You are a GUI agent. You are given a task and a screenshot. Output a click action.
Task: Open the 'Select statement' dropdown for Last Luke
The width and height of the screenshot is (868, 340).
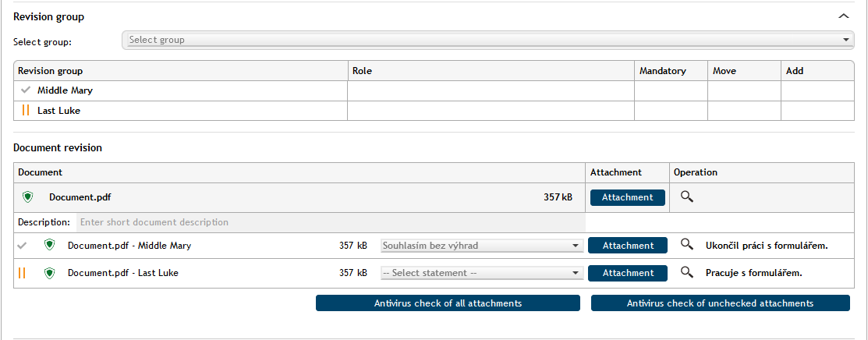[x=481, y=273]
